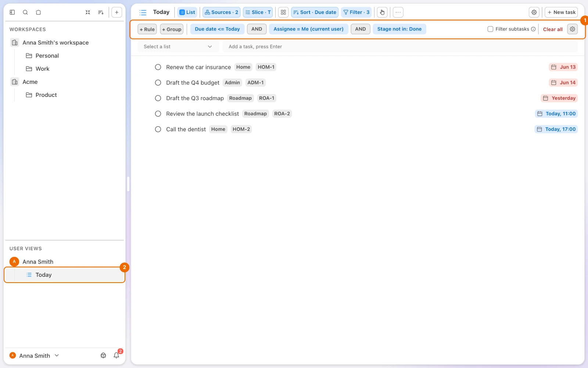Open search from the sidebar
588x368 pixels.
25,12
